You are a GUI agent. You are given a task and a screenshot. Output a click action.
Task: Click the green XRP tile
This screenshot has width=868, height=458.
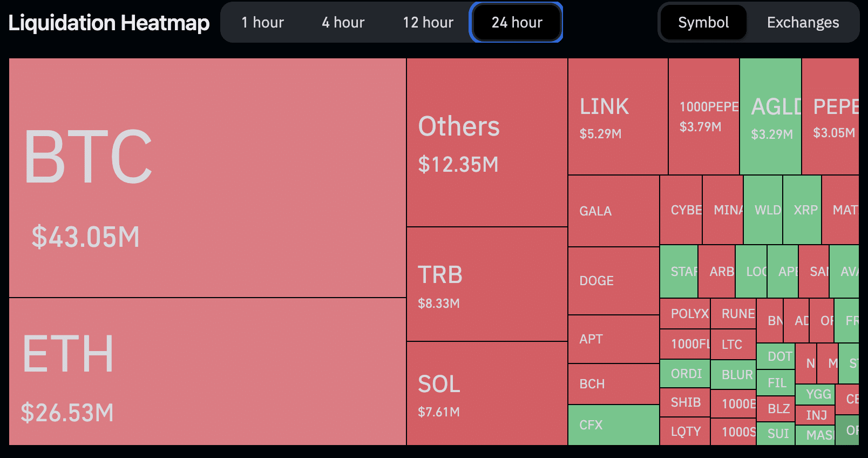coord(802,210)
